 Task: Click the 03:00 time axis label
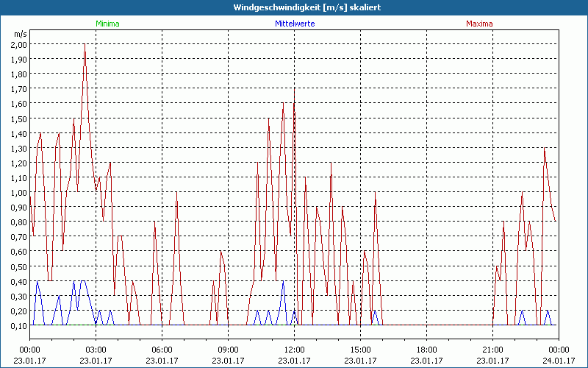(x=96, y=350)
